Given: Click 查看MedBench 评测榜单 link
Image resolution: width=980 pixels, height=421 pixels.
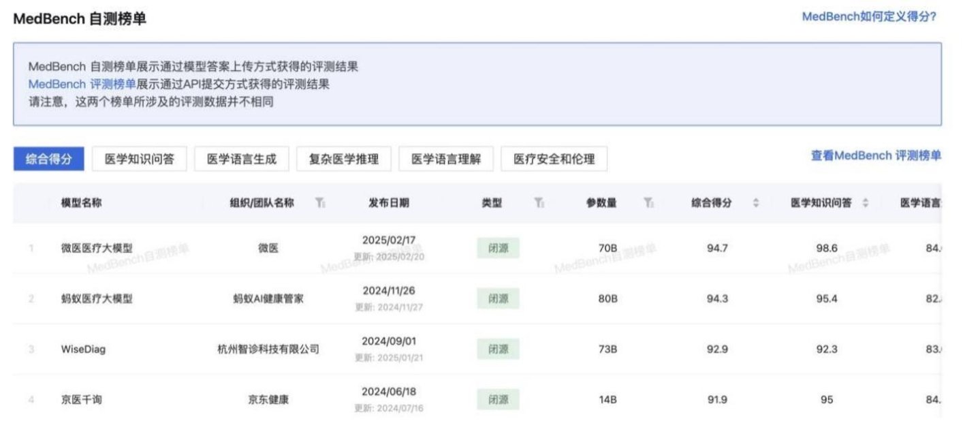Looking at the screenshot, I should click(876, 155).
